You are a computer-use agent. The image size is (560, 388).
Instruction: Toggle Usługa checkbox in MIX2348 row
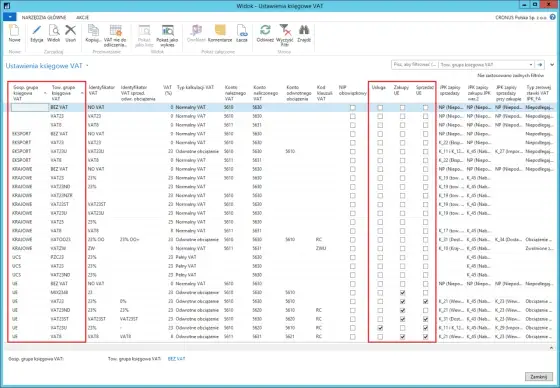point(380,293)
